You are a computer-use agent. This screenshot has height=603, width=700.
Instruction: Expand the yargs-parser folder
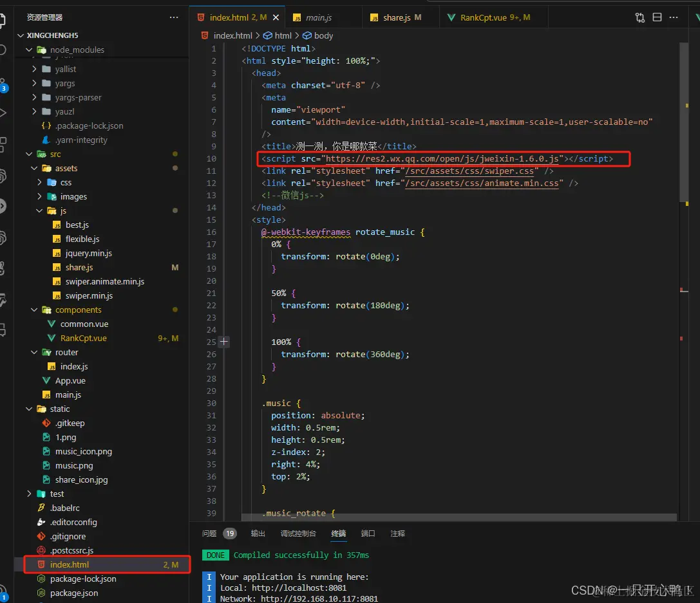pos(34,97)
